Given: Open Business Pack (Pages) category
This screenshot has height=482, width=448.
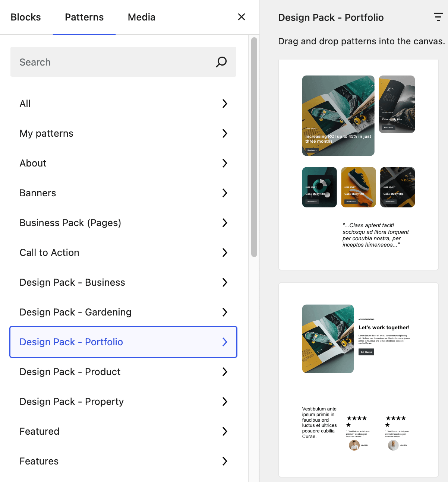Looking at the screenshot, I should pyautogui.click(x=123, y=223).
